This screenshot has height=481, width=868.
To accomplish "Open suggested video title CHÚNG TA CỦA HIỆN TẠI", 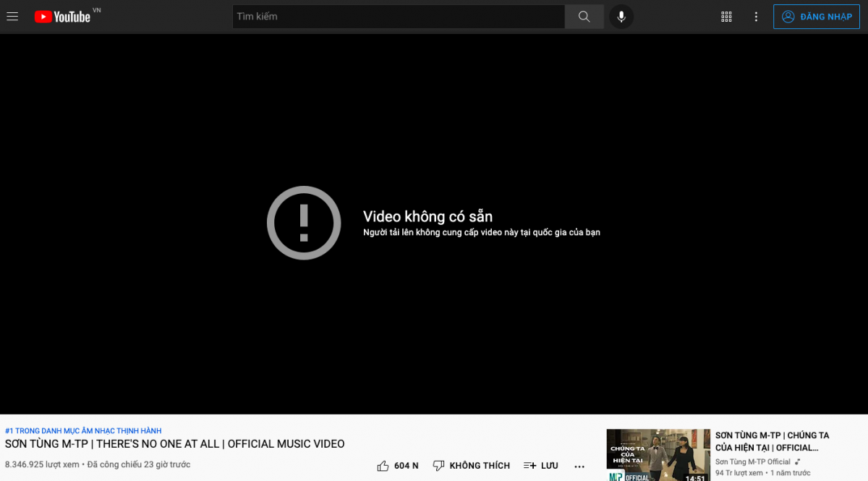I will (772, 441).
